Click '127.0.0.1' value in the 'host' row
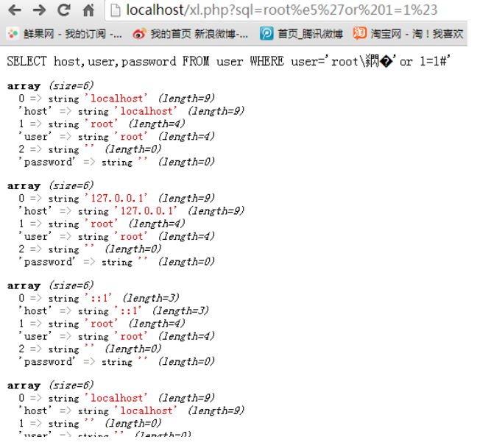Screen dimensions: 477x448 (146, 211)
